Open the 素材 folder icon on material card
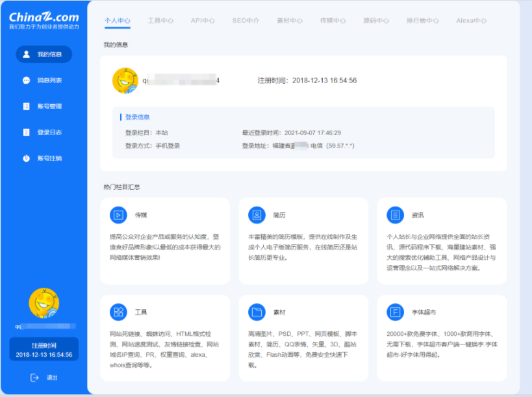The image size is (532, 397). 255,312
